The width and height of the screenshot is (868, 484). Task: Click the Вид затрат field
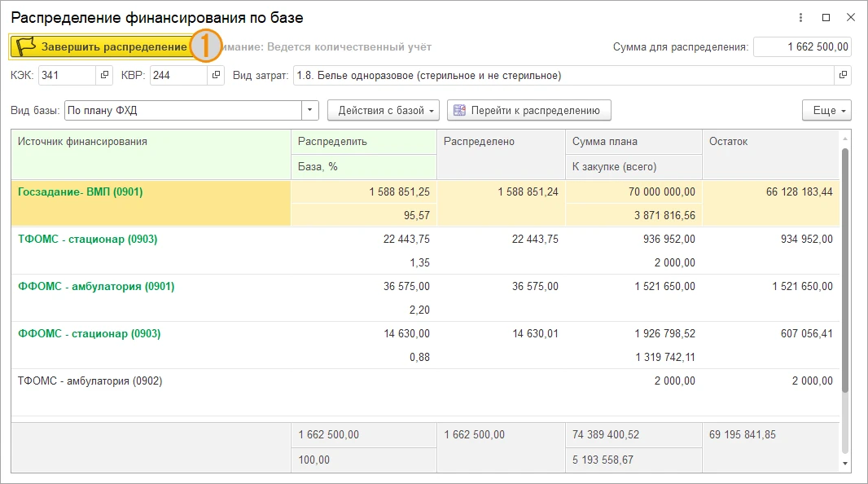pos(563,75)
